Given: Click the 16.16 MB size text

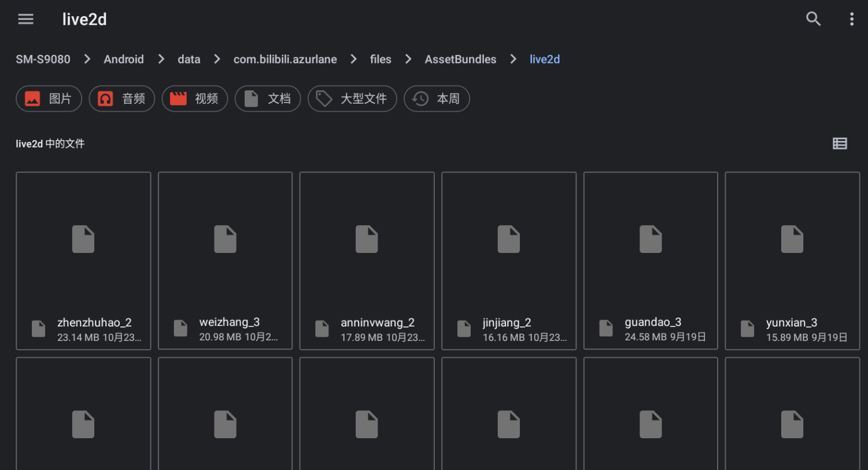Looking at the screenshot, I should [x=504, y=337].
